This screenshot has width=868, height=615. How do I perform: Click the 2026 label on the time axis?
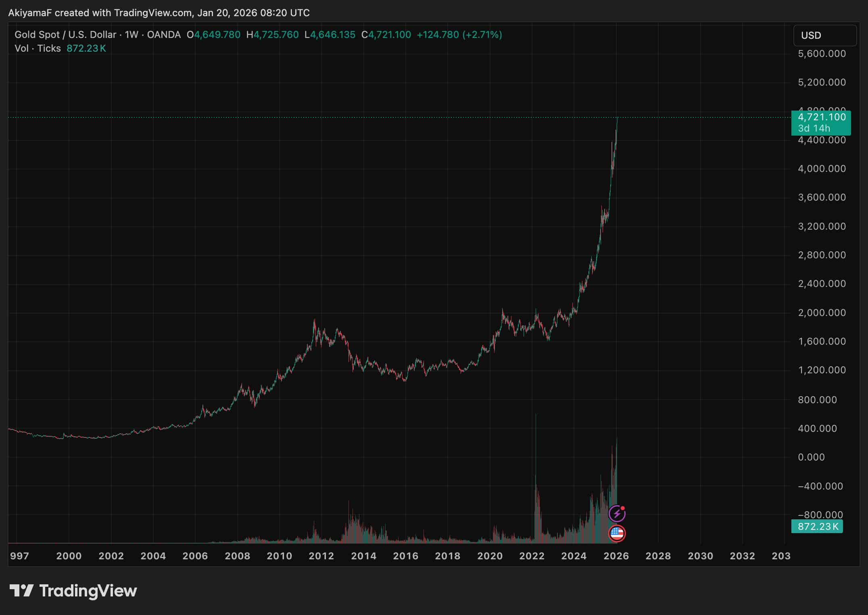[x=616, y=556]
